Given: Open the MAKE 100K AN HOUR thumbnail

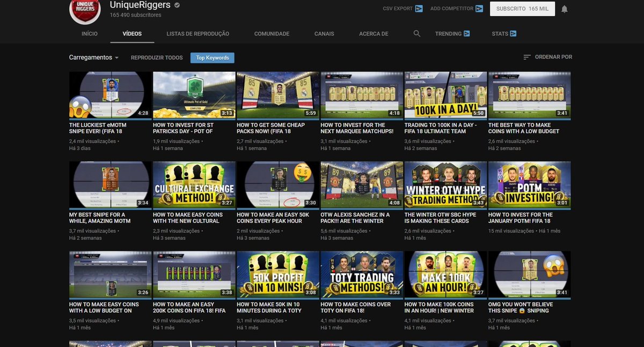Looking at the screenshot, I should [446, 274].
